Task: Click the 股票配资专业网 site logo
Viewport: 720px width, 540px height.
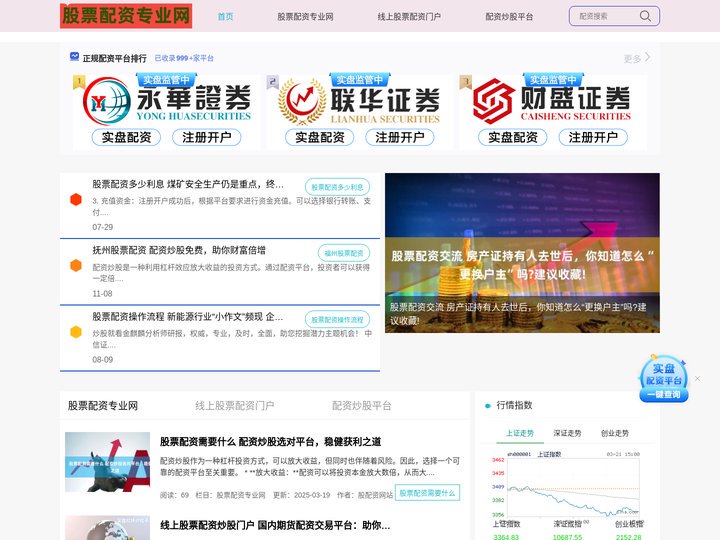Action: tap(126, 16)
